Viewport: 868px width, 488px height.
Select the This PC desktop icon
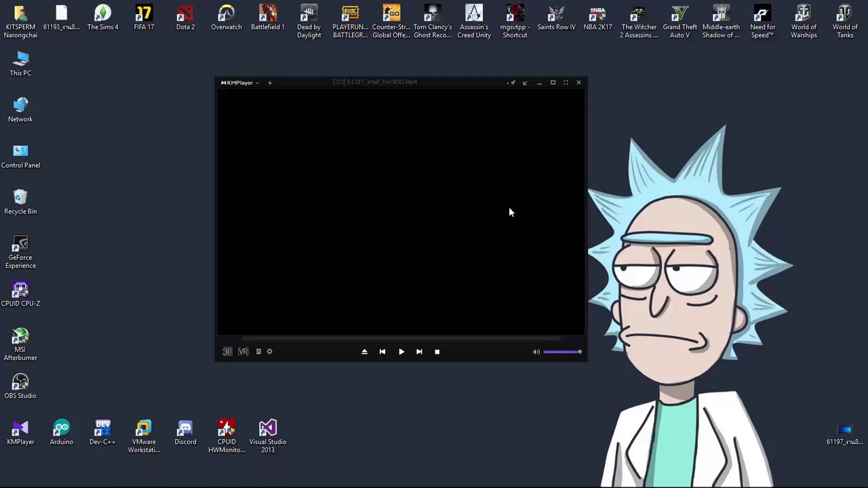click(20, 64)
